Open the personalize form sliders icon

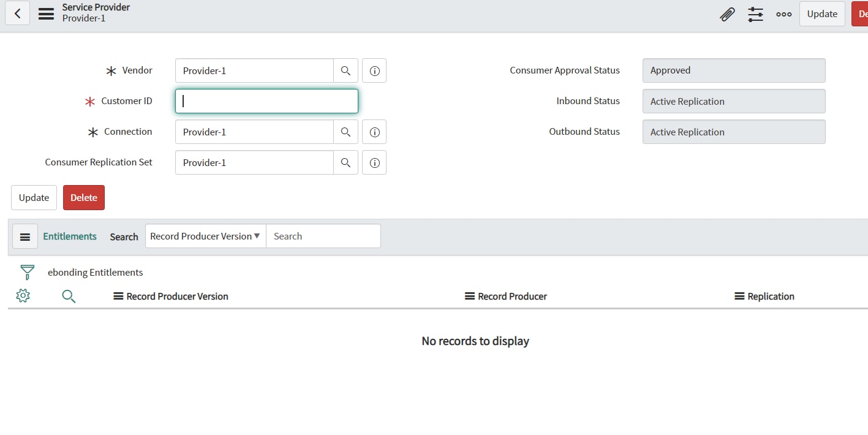755,13
